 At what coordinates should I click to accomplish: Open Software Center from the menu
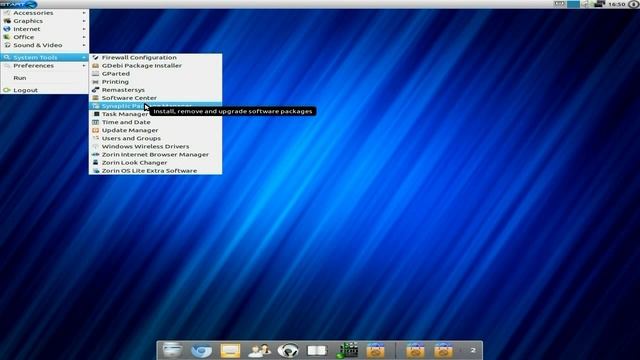click(x=156, y=98)
